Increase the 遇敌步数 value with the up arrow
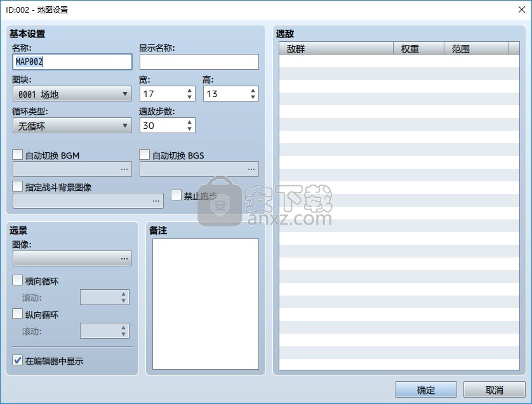532x404 pixels. [189, 122]
